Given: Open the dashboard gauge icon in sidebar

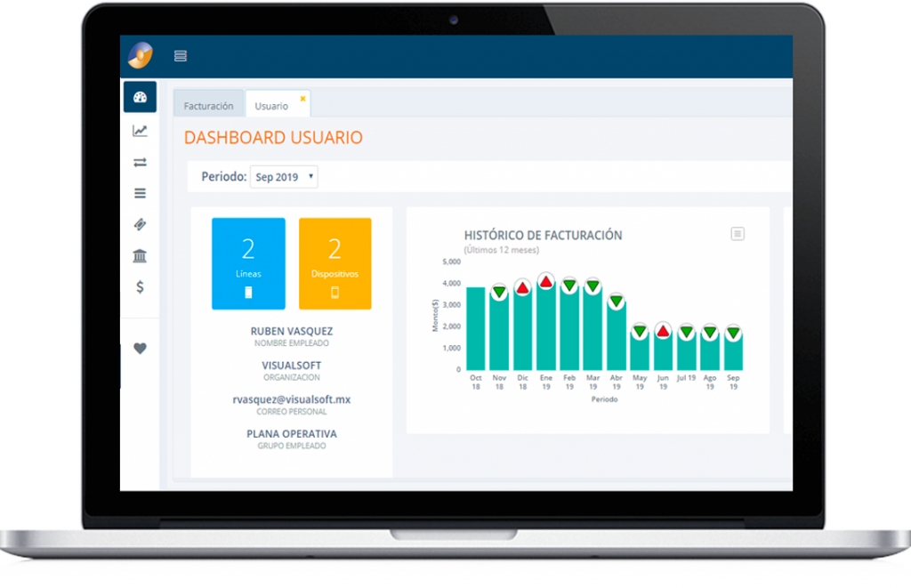Looking at the screenshot, I should click(140, 97).
